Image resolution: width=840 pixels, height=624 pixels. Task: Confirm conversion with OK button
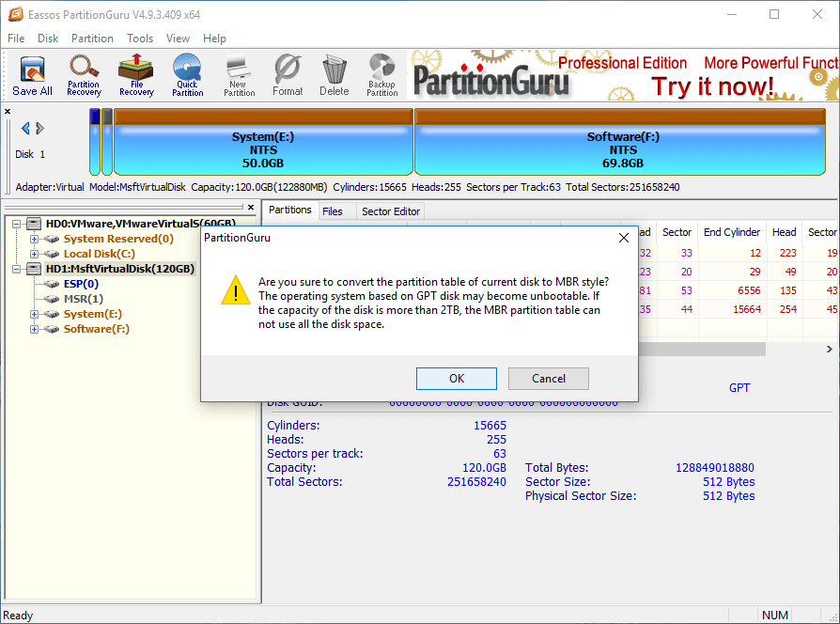[457, 379]
